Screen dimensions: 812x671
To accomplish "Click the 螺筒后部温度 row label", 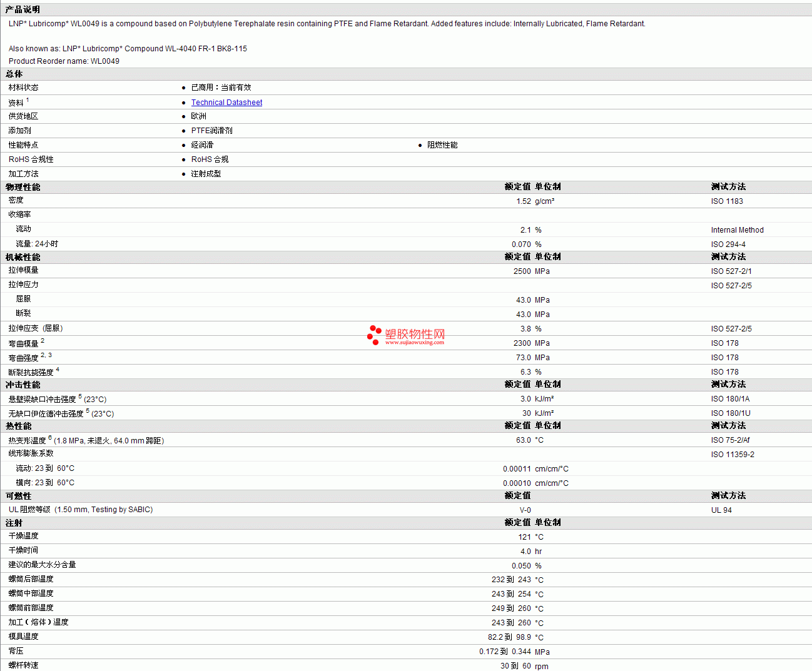I will 31,579.
